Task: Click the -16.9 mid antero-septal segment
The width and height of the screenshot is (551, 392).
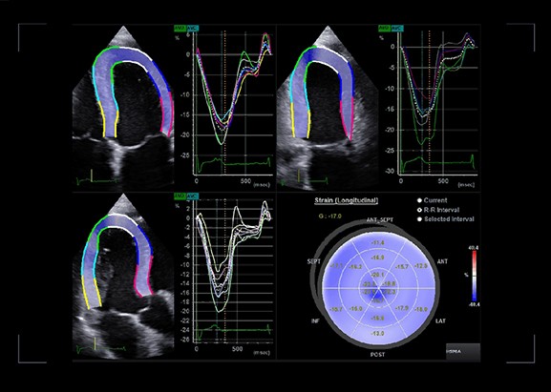Action: click(378, 258)
